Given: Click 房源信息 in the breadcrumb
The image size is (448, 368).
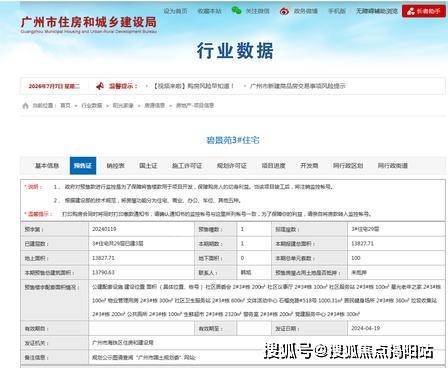Looking at the screenshot, I should [x=154, y=105].
